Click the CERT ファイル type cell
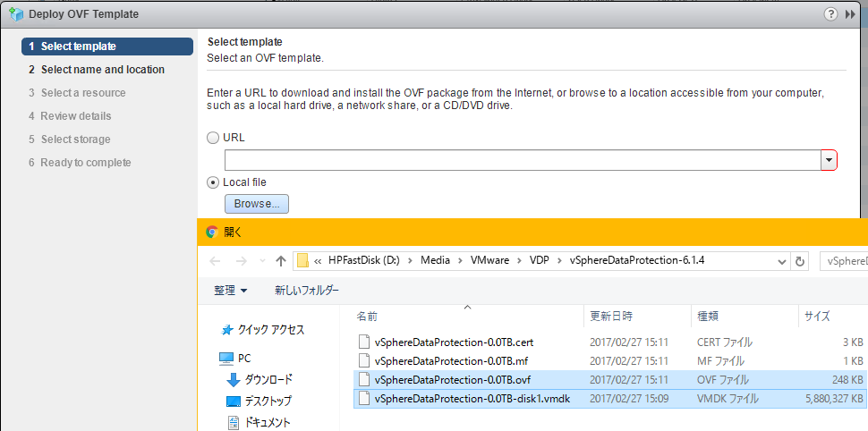The image size is (868, 431). [x=725, y=342]
